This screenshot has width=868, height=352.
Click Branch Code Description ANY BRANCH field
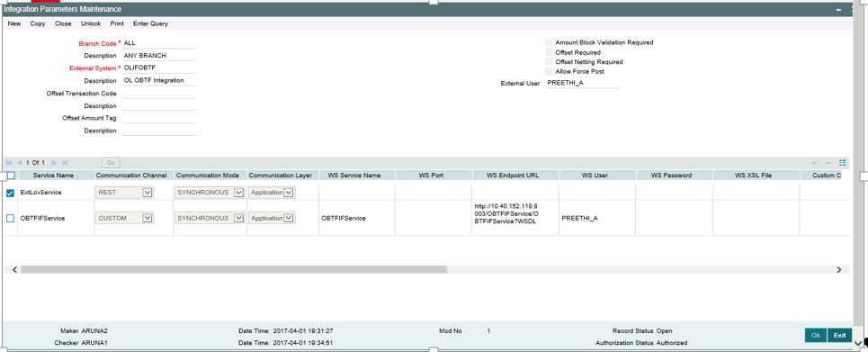(x=159, y=56)
